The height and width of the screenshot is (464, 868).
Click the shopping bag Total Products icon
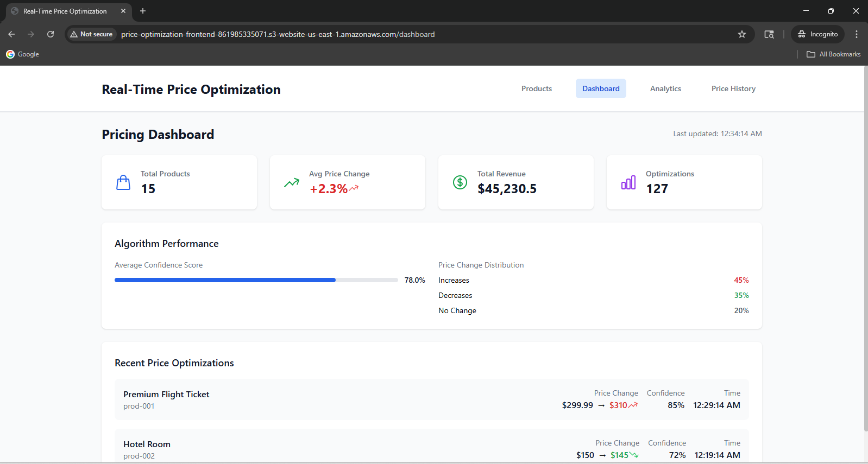tap(123, 182)
